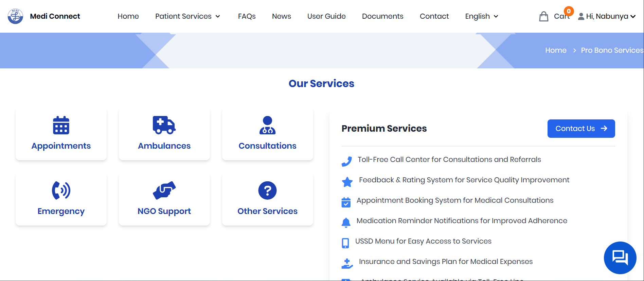Open the English language selector
The image size is (644, 281).
[481, 16]
